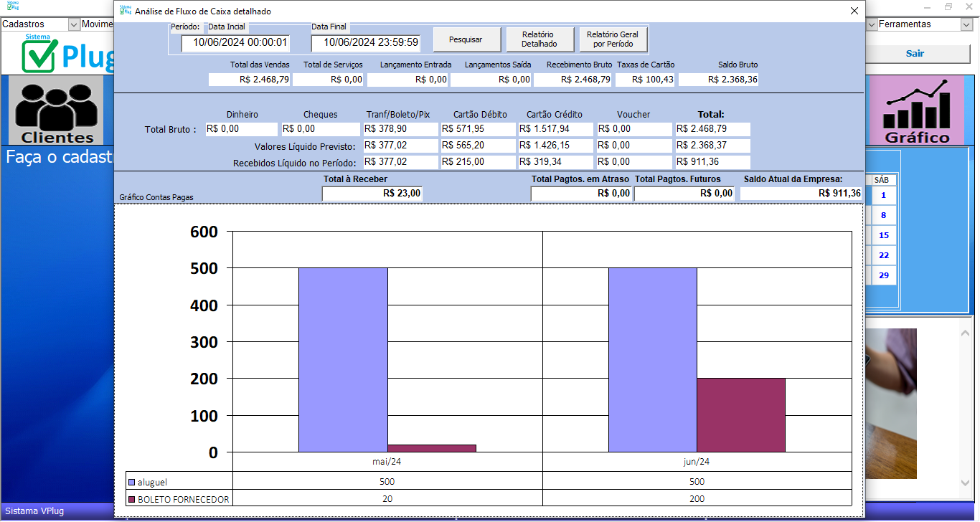Screen dimensions: 980x522
Task: Click the aluguel legend color swatch
Action: pos(132,482)
